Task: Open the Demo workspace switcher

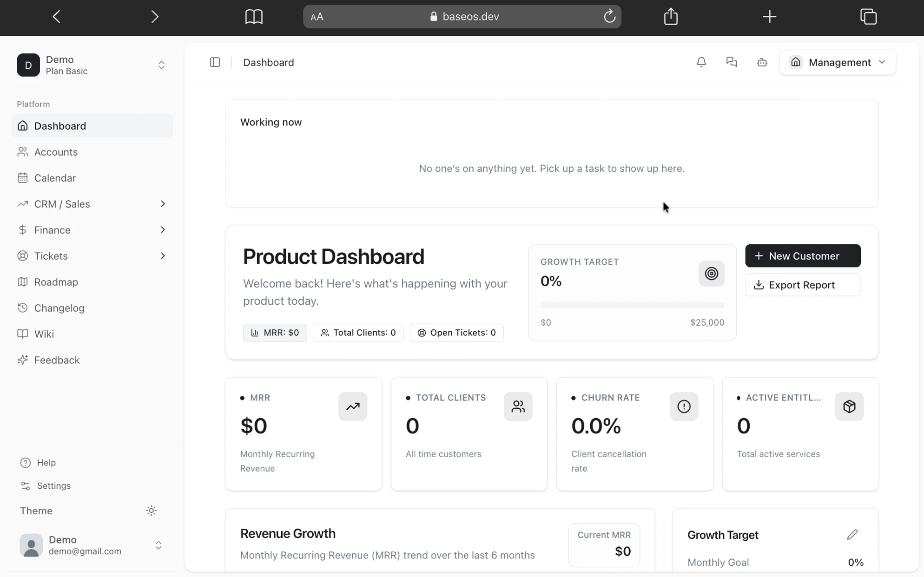Action: coord(92,65)
